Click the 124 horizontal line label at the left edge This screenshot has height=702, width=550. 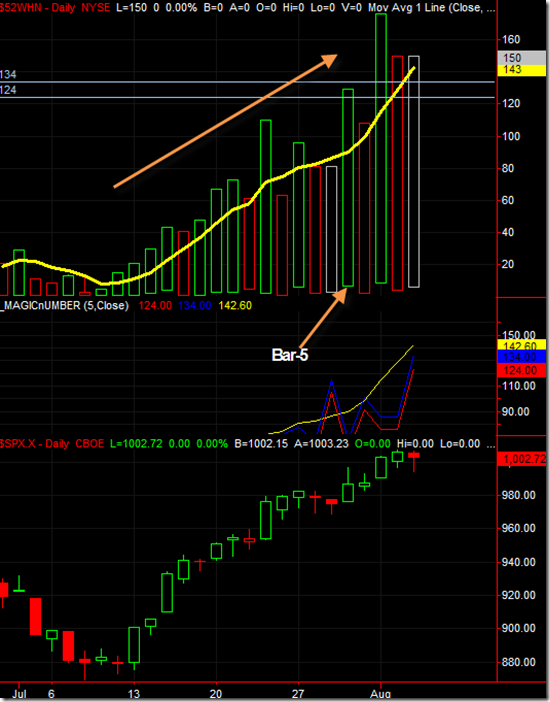(x=8, y=90)
